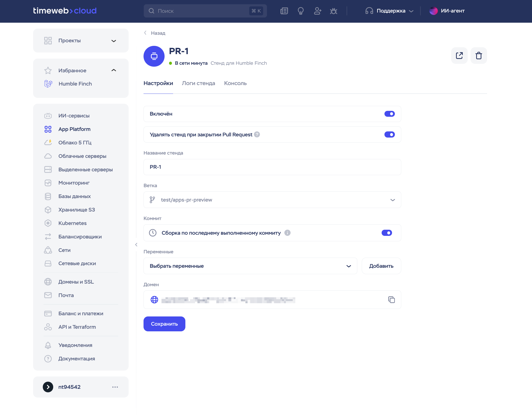Switch to the Консоль tab

coord(235,83)
